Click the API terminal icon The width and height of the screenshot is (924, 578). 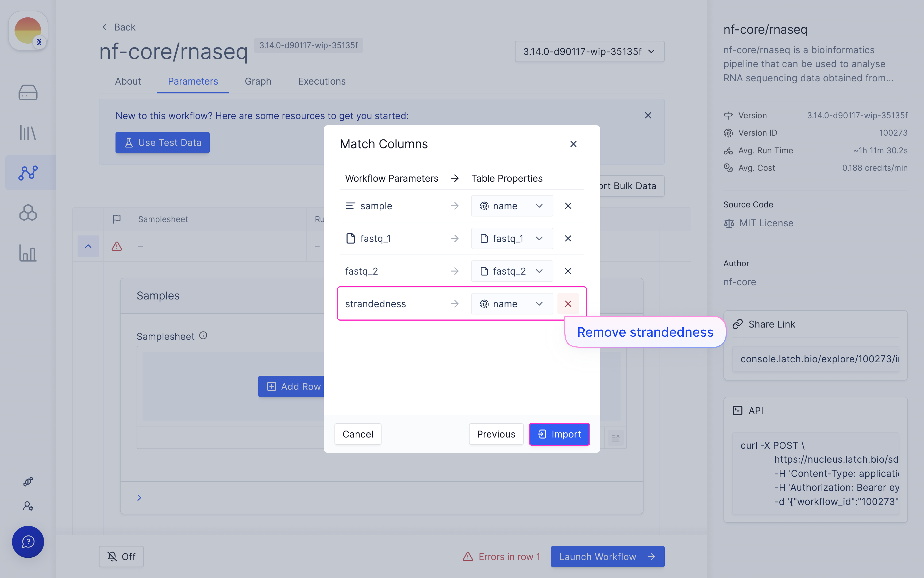click(738, 410)
